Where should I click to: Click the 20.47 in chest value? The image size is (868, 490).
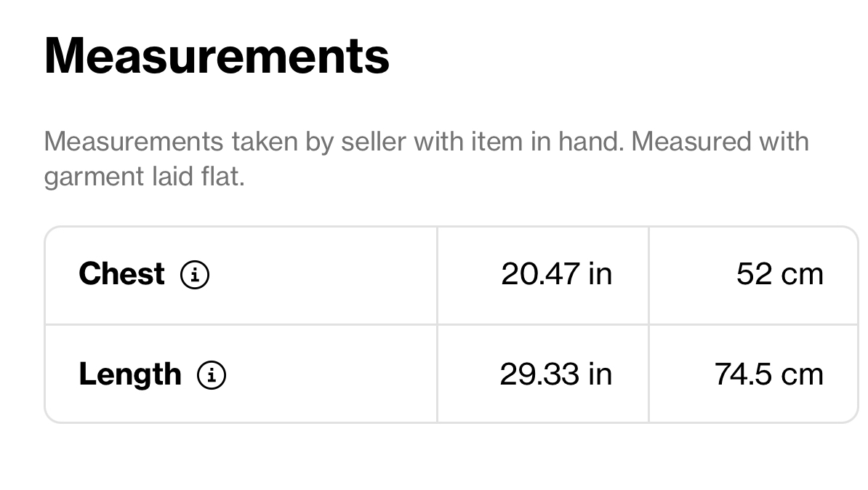pyautogui.click(x=556, y=274)
